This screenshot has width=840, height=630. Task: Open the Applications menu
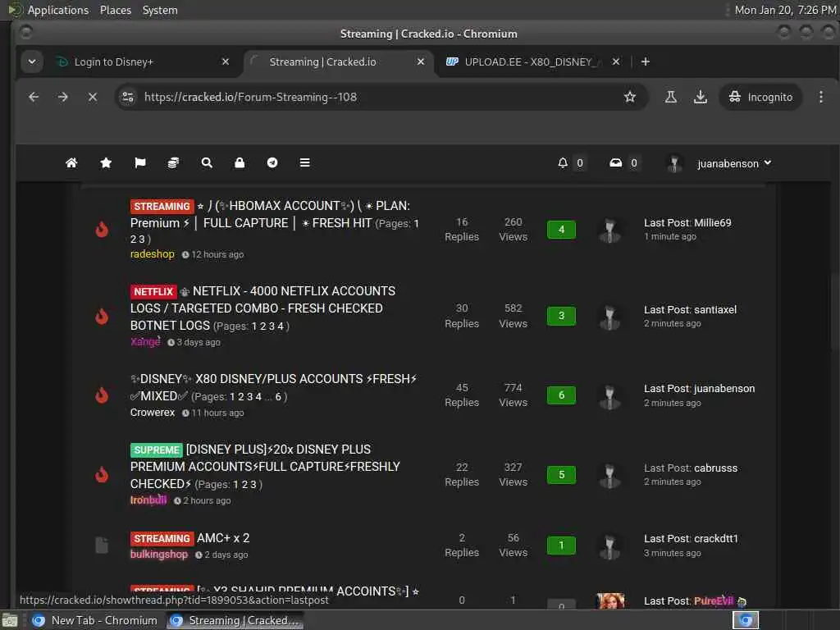point(58,10)
